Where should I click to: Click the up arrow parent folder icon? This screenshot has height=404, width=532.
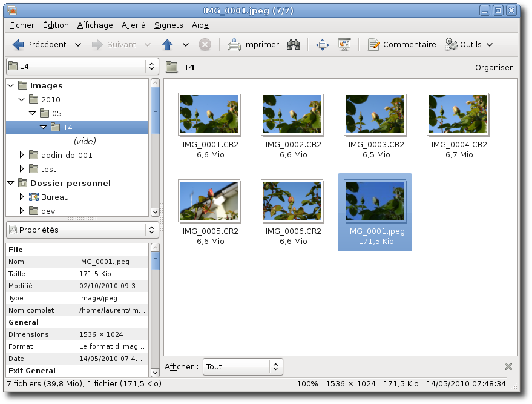tap(168, 44)
